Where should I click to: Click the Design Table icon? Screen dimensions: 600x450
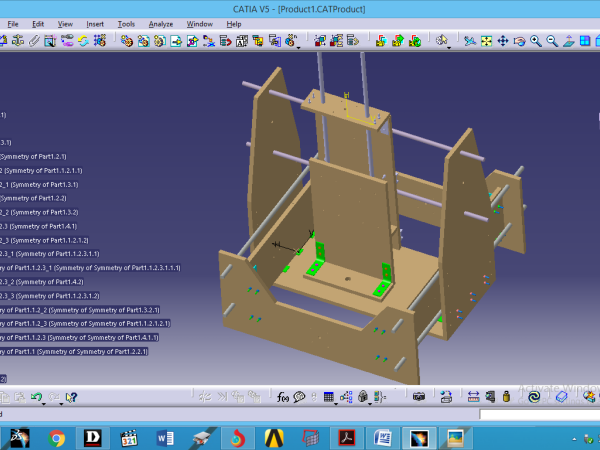(328, 397)
